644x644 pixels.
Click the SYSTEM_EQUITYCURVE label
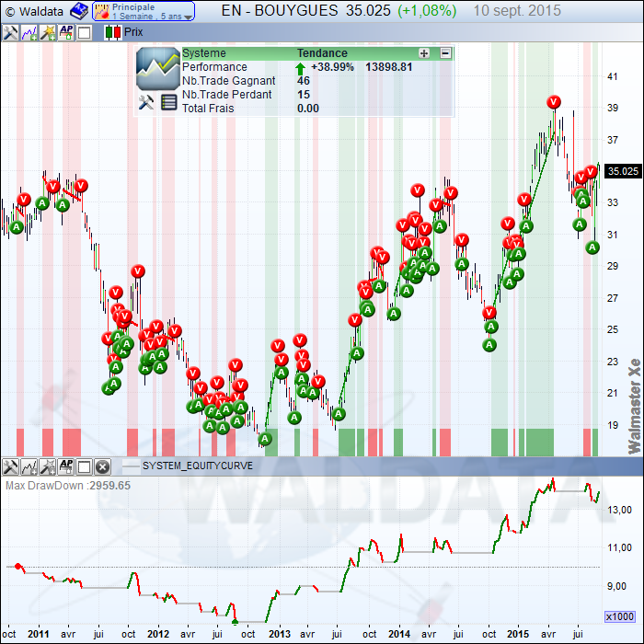coord(198,466)
